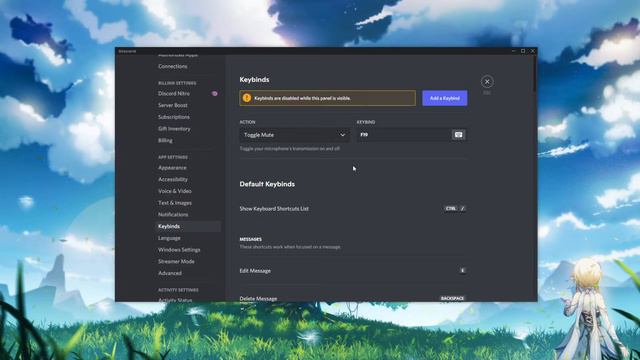This screenshot has width=640, height=360.
Task: Open Gift Inventory settings
Action: click(x=174, y=129)
